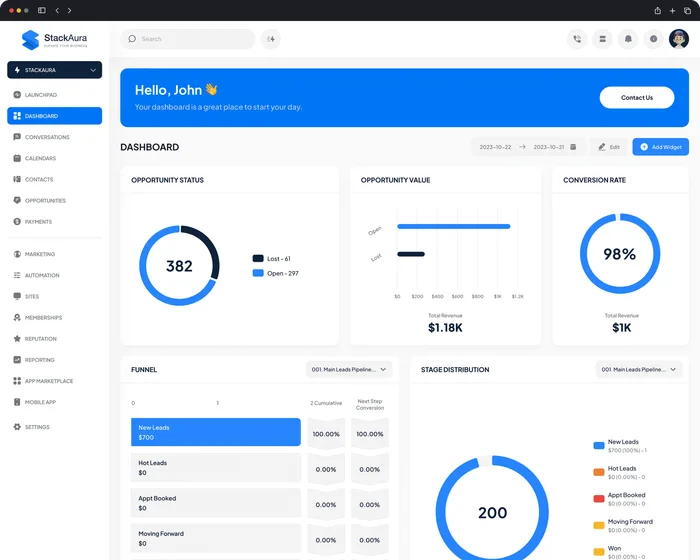Click the end date 2023-10-21
Viewport: 700px width, 560px height.
549,147
